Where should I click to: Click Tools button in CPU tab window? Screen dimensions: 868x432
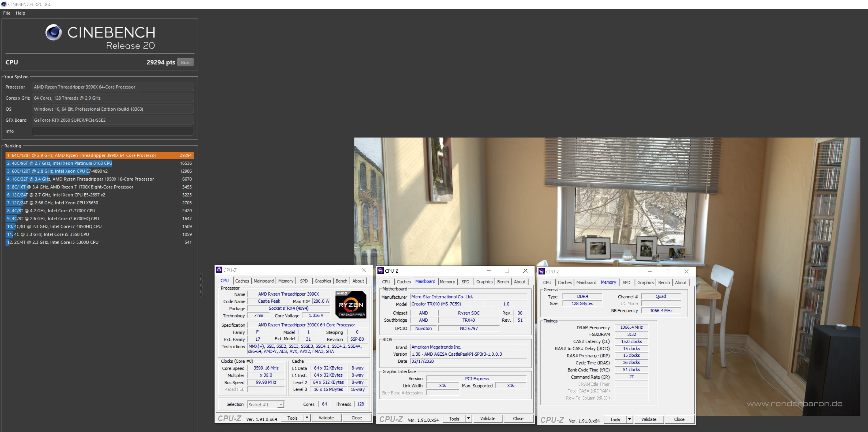(x=292, y=418)
